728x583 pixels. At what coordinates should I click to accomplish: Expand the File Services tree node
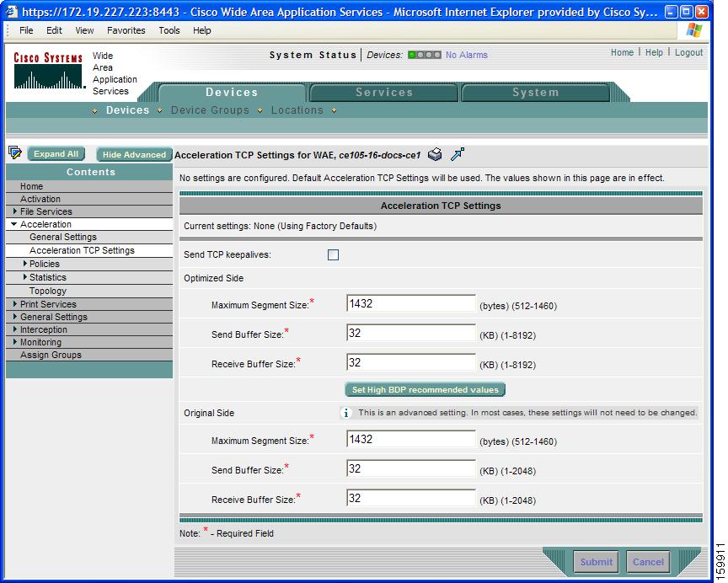tap(15, 211)
